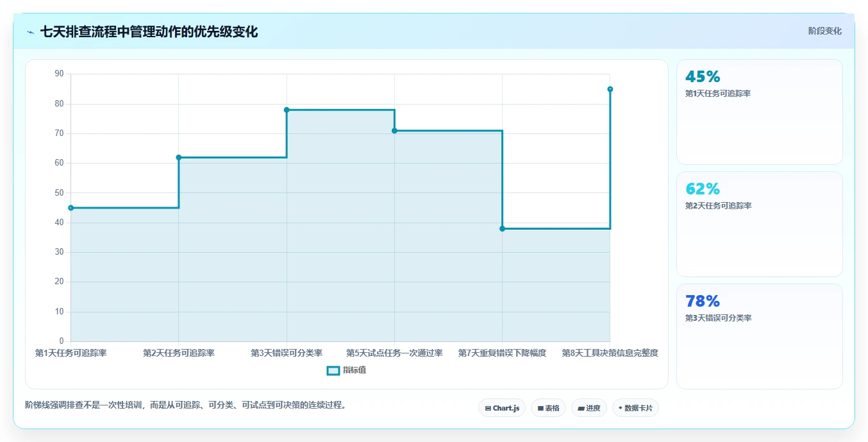Click the data point for 第1天任务可追踪率
The height and width of the screenshot is (442, 868).
tap(71, 208)
